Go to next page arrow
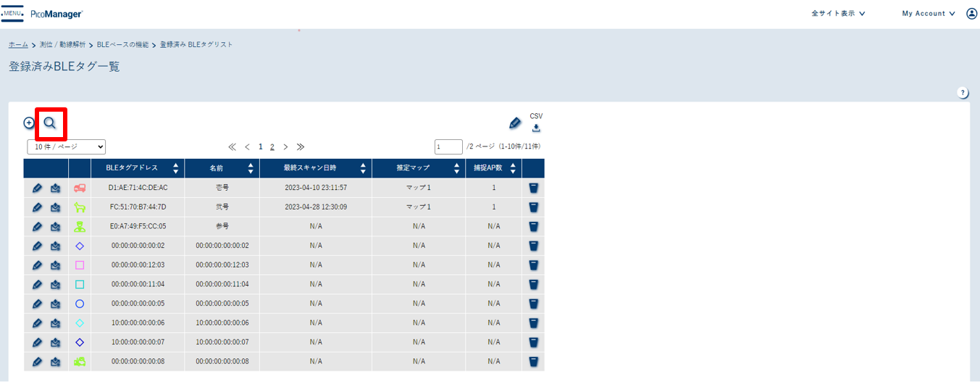The width and height of the screenshot is (980, 388). pyautogui.click(x=286, y=146)
